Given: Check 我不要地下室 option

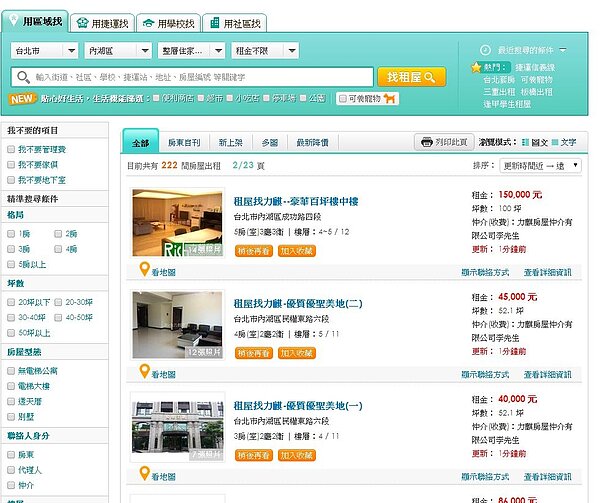Looking at the screenshot, I should click(11, 180).
